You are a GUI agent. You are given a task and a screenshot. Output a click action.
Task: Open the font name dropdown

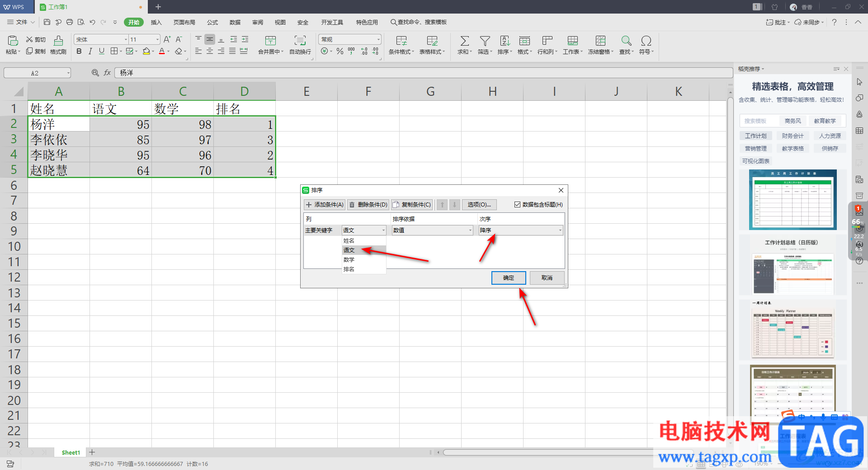[126, 40]
